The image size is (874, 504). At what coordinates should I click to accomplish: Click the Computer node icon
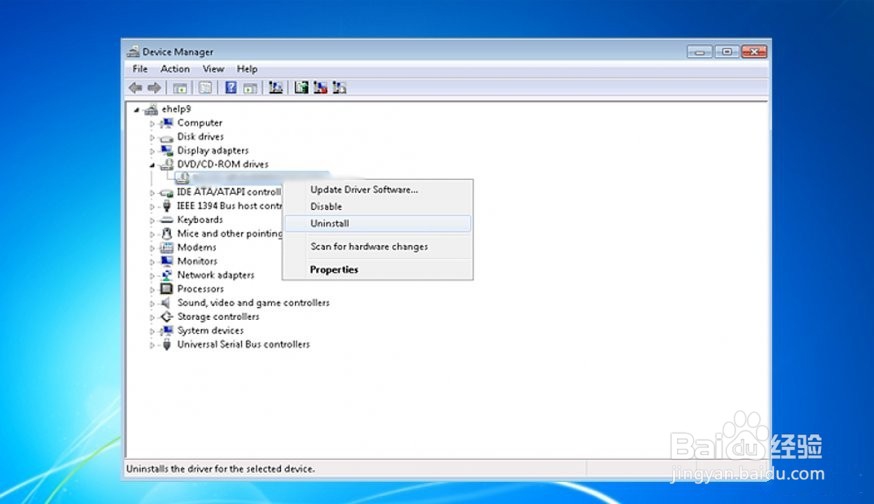(166, 123)
